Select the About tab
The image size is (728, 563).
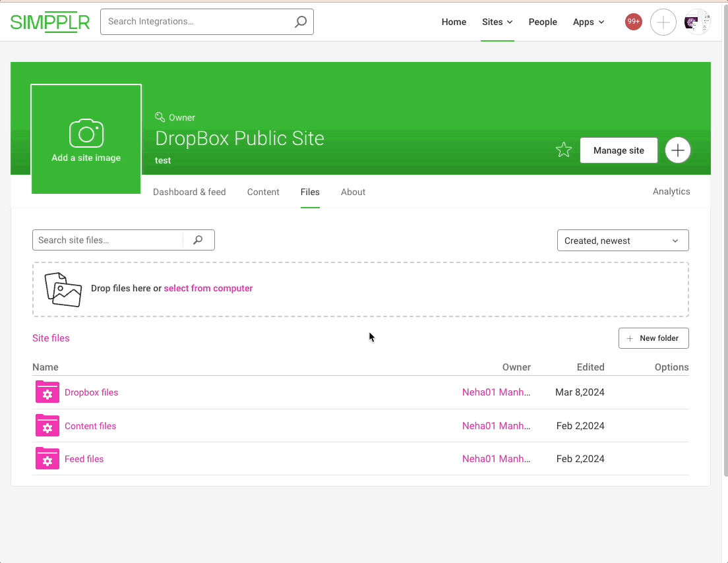tap(353, 192)
